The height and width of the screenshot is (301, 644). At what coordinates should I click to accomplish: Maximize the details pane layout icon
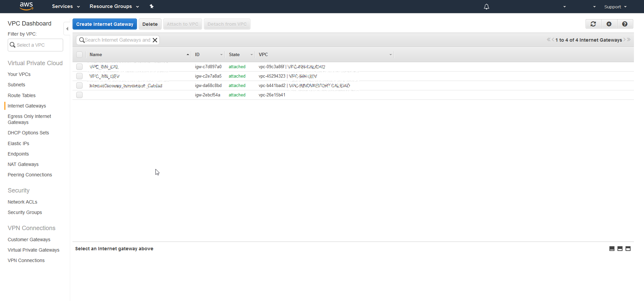[x=628, y=249]
